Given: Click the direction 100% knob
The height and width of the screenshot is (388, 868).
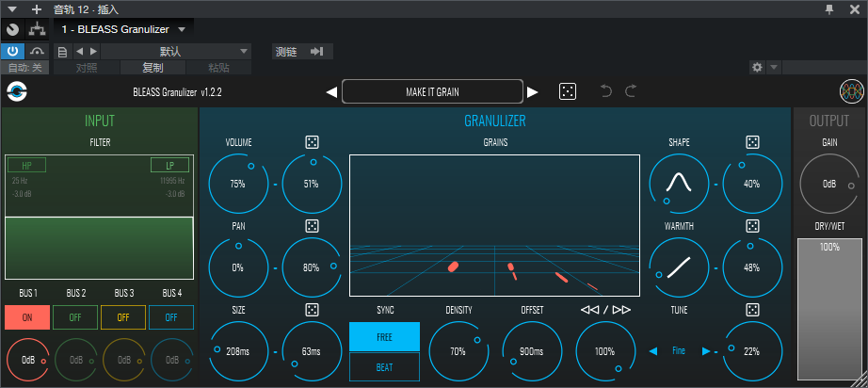Looking at the screenshot, I should (605, 351).
